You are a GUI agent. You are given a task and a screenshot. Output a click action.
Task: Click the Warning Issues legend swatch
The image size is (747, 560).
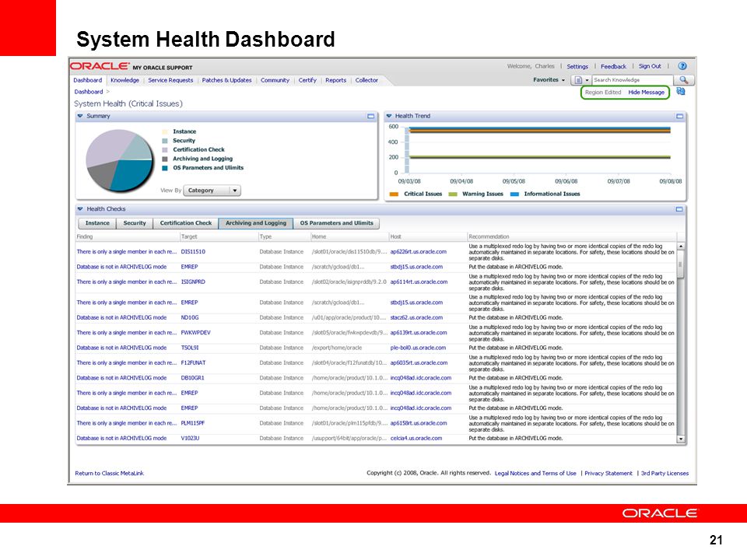coord(453,194)
